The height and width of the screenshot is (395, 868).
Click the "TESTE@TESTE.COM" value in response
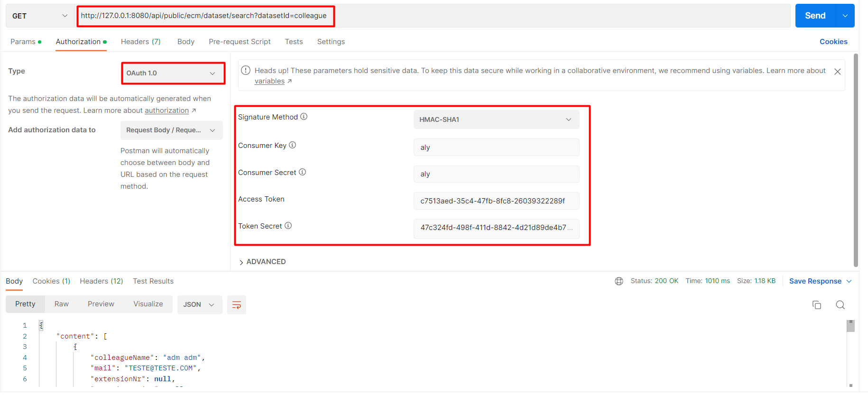pyautogui.click(x=161, y=368)
